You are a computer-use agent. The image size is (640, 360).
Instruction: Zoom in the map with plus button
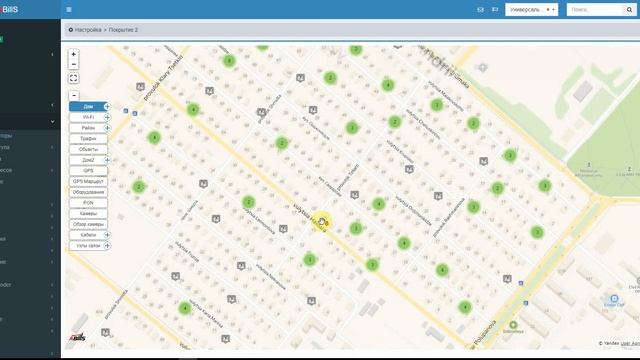pos(73,54)
